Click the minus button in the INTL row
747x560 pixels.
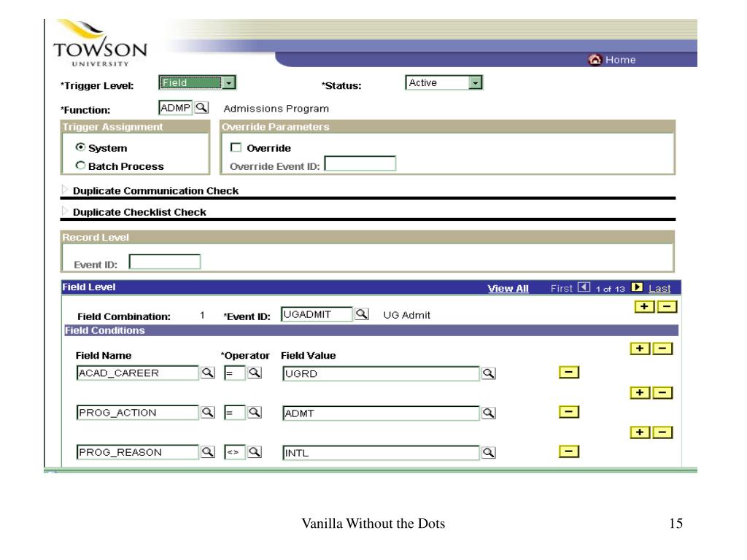tap(569, 451)
